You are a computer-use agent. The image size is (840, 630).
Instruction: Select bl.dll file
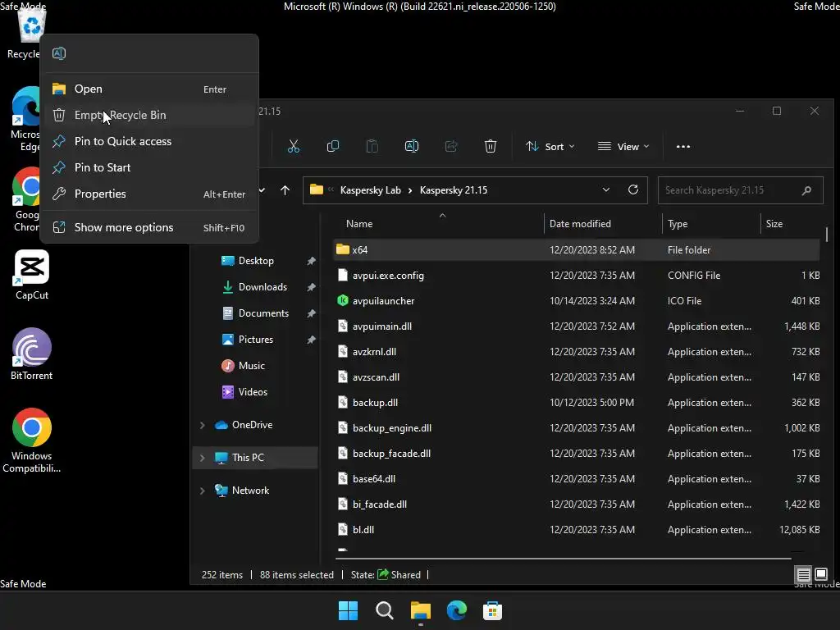[577, 530]
